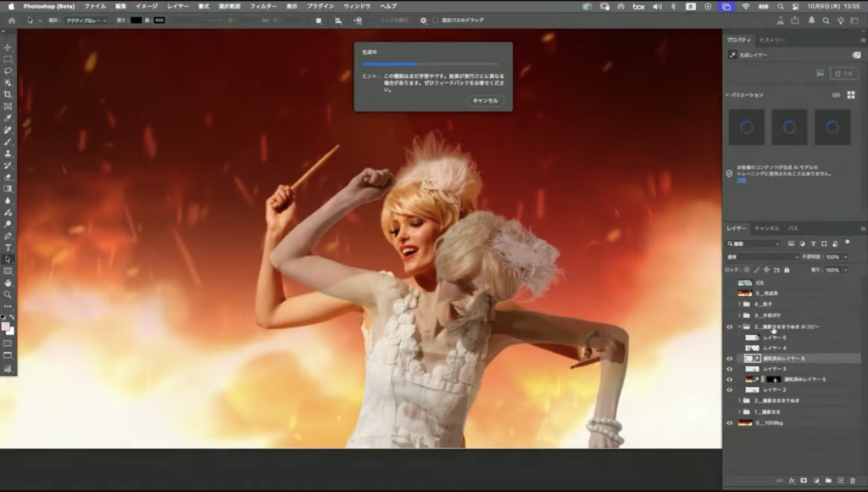Switch to the チャンネル tab
868x492 pixels.
[766, 228]
